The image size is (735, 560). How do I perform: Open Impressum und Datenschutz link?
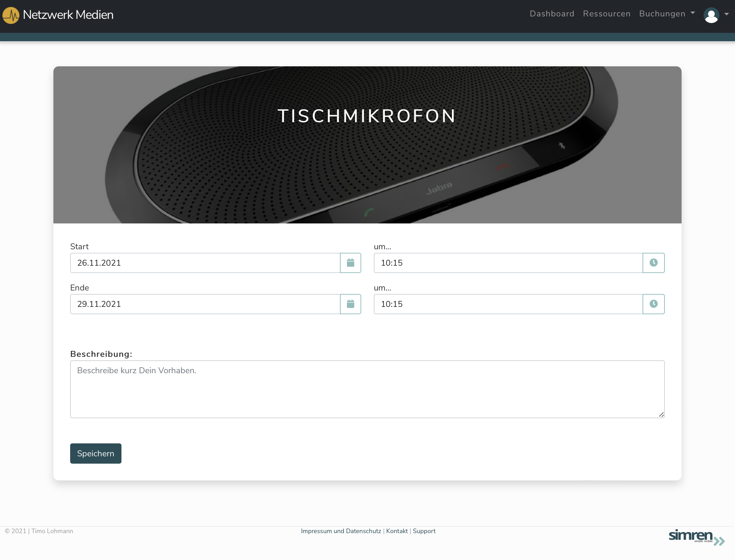coord(341,531)
